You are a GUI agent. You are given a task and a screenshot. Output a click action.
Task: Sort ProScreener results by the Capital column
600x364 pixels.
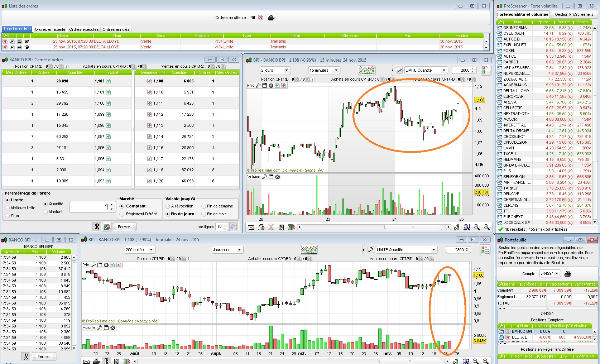582,22
